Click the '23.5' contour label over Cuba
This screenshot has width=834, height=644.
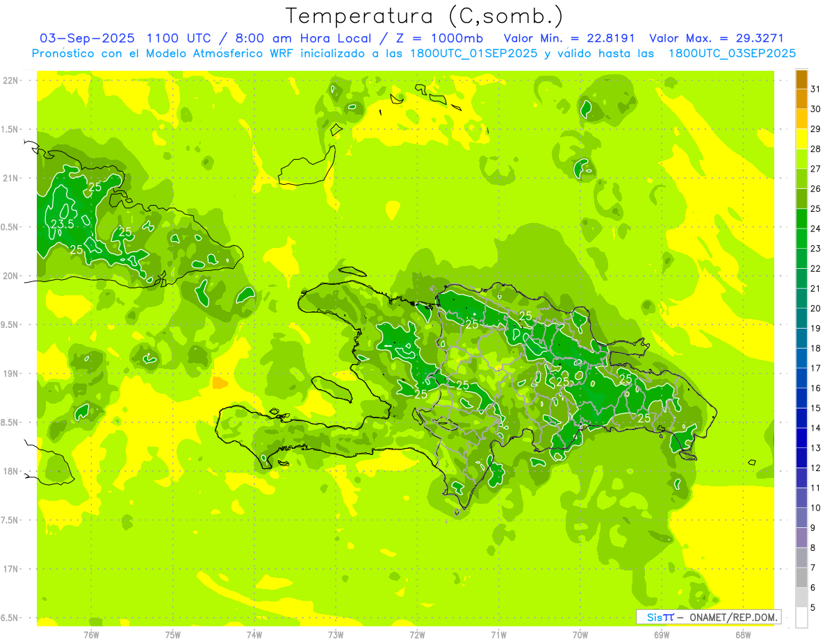62,224
